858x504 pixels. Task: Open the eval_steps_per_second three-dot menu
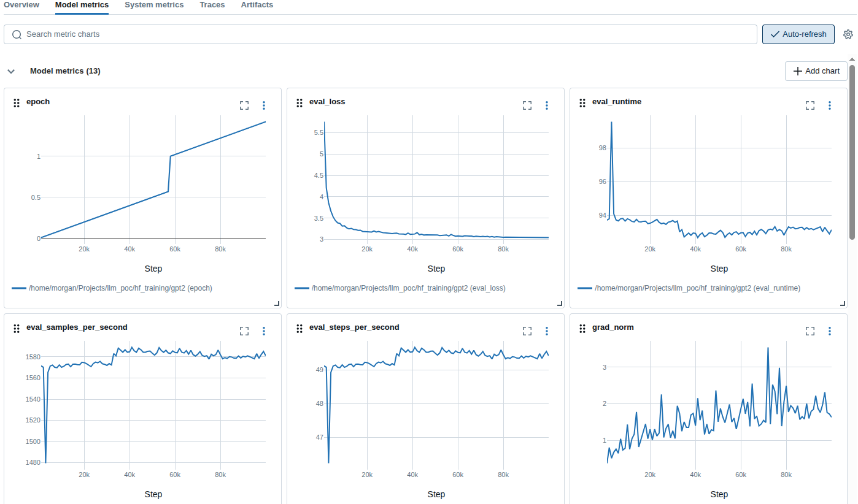pos(546,331)
